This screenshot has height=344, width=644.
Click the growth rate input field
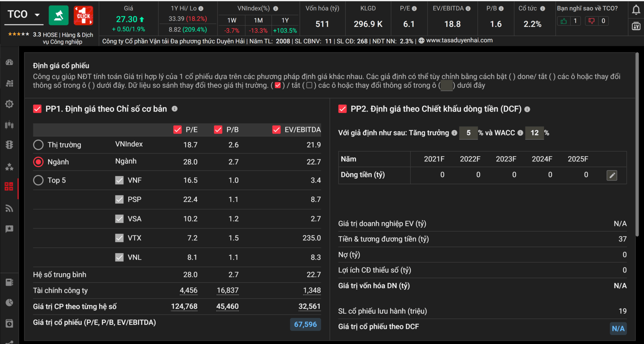(468, 133)
